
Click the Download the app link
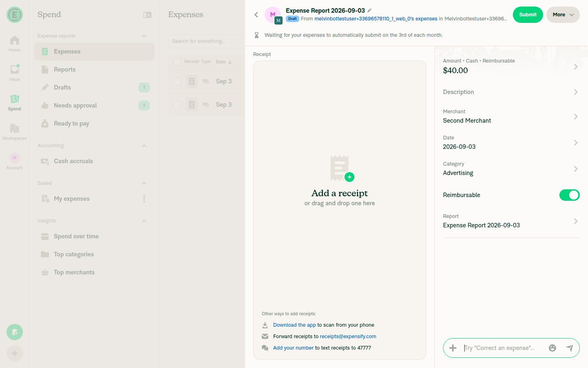[x=294, y=325]
